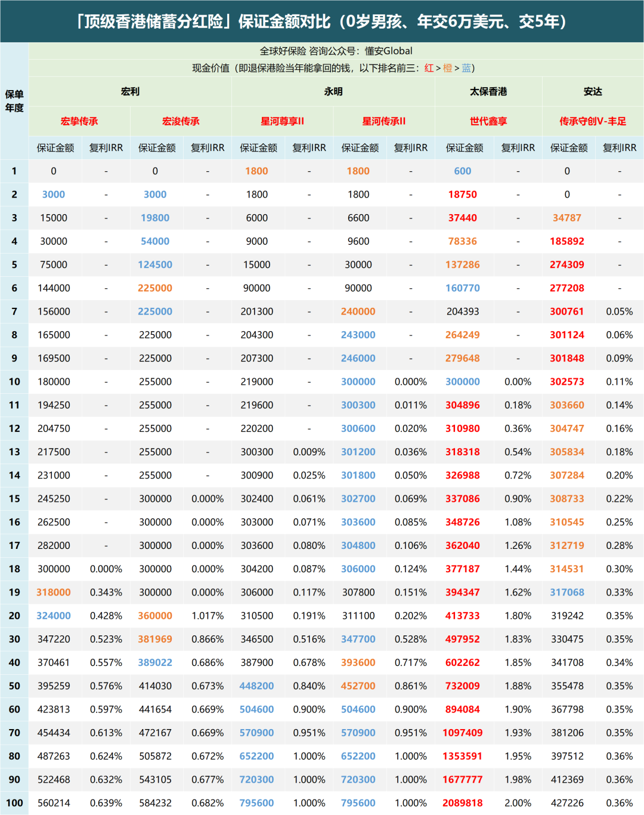Image resolution: width=644 pixels, height=815 pixels.
Task: Select the blue 600 value in year 1
Action: [x=463, y=171]
